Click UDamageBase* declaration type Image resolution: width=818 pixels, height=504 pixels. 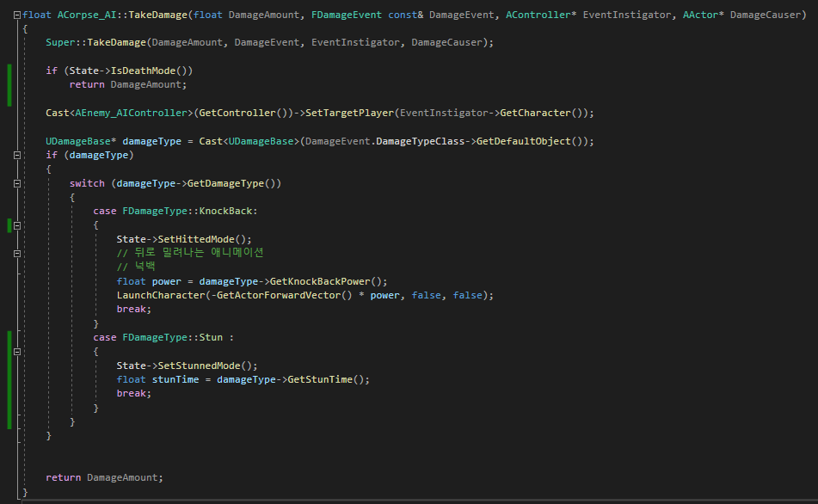pyautogui.click(x=81, y=141)
